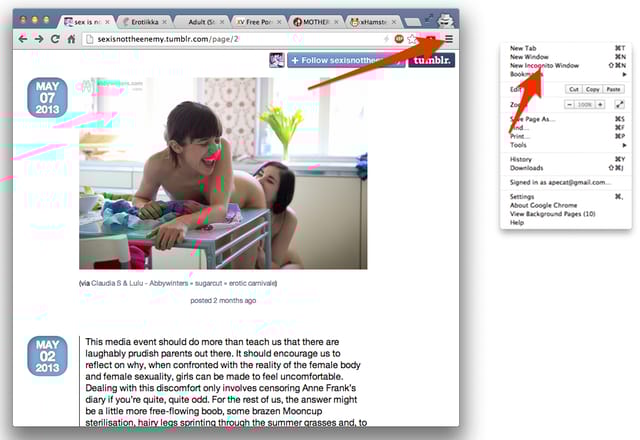Choose Settings in the Chrome menu

point(522,197)
